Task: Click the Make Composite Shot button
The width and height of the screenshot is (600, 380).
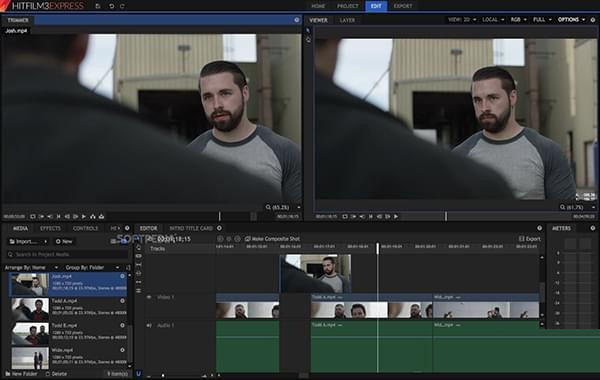Action: [272, 239]
